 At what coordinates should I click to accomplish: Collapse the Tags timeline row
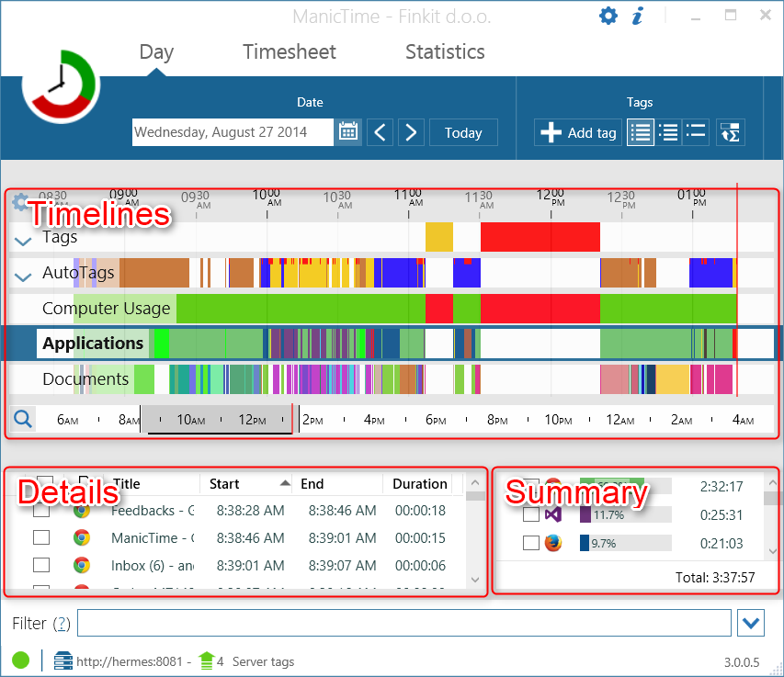point(22,241)
